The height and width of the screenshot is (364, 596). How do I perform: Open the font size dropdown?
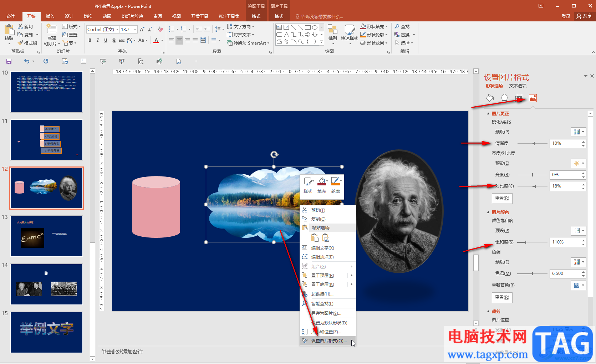tap(135, 29)
